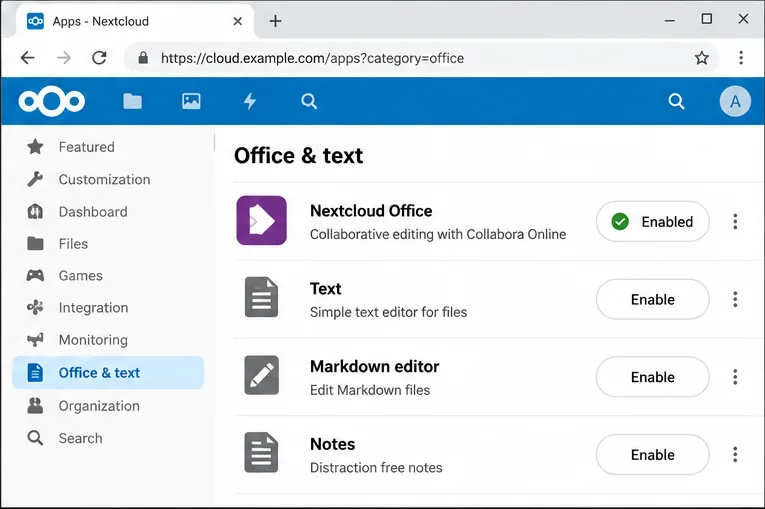Select the Customization category
The height and width of the screenshot is (509, 765).
pos(108,179)
